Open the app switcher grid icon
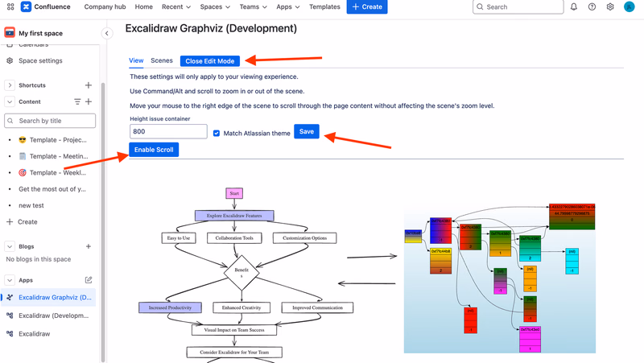Screen dimensions: 644x363 pyautogui.click(x=10, y=6)
